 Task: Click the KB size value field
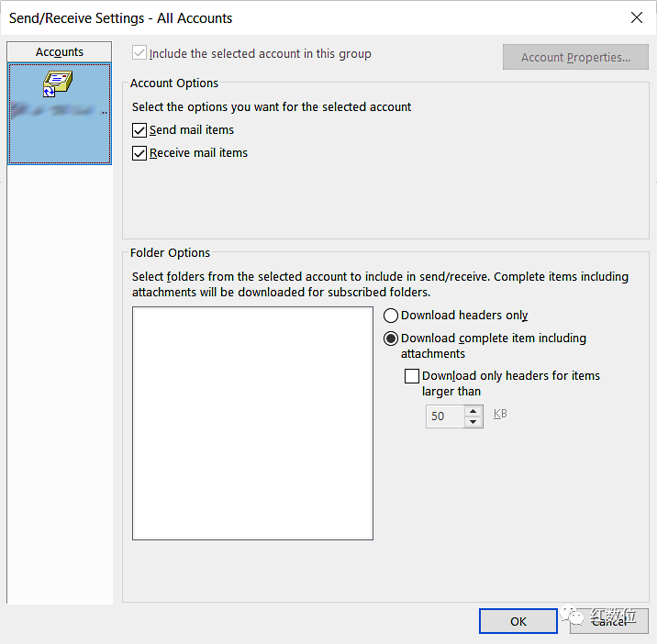coord(445,416)
